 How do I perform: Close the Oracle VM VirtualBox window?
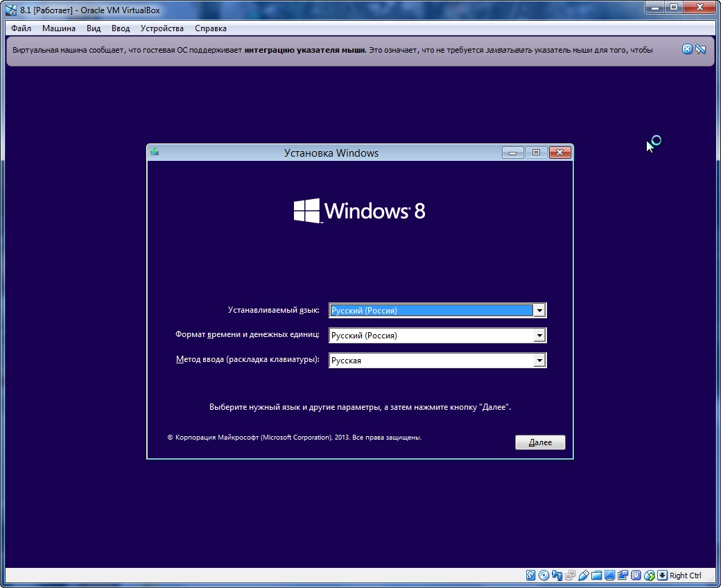(700, 8)
